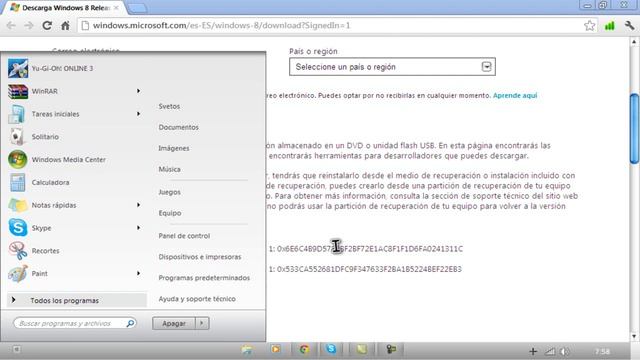Click scrollbar up arrow
This screenshot has height=360, width=640.
coord(634,42)
